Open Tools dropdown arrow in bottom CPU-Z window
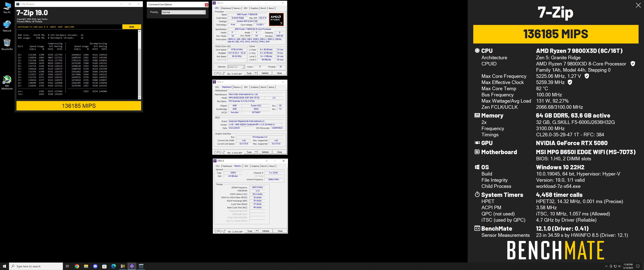644x270 pixels. 256,231
